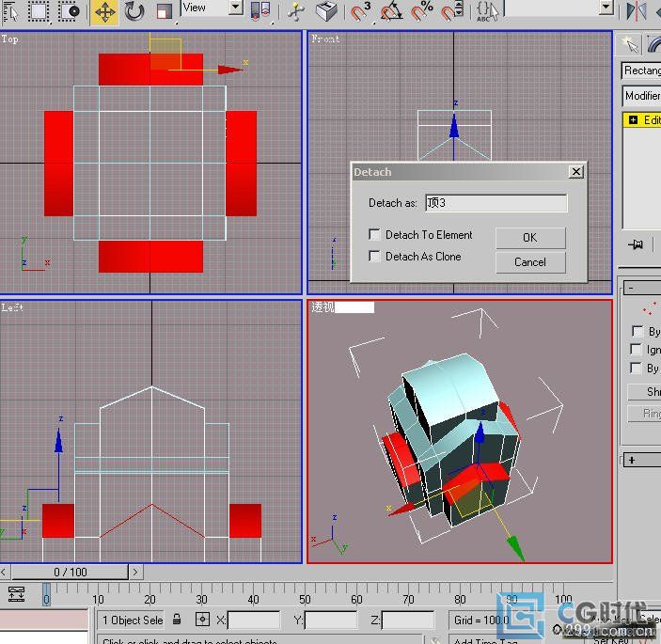Click the '1 Object Sele' status text
661x644 pixels.
pyautogui.click(x=133, y=620)
